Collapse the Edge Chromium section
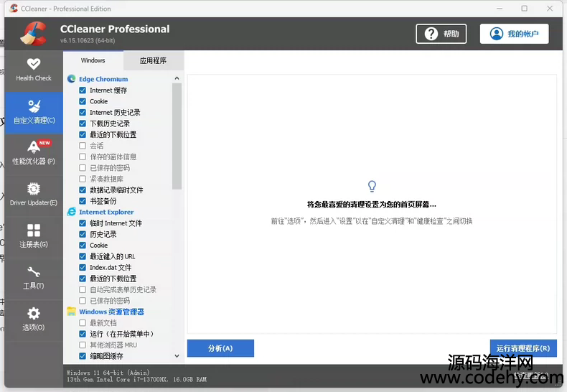567x392 pixels. pos(103,79)
